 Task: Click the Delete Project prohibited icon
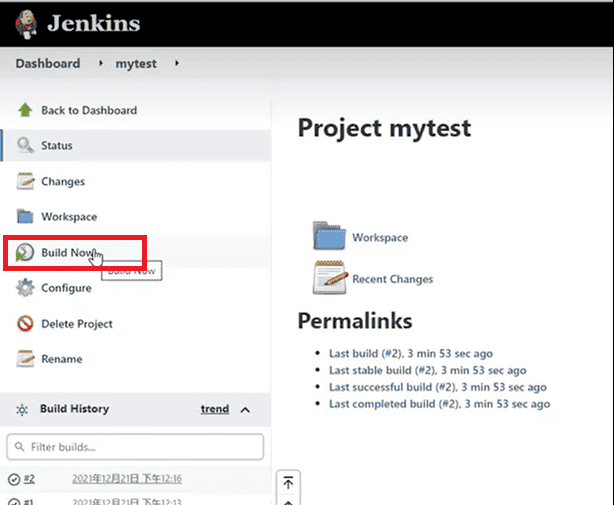(25, 324)
